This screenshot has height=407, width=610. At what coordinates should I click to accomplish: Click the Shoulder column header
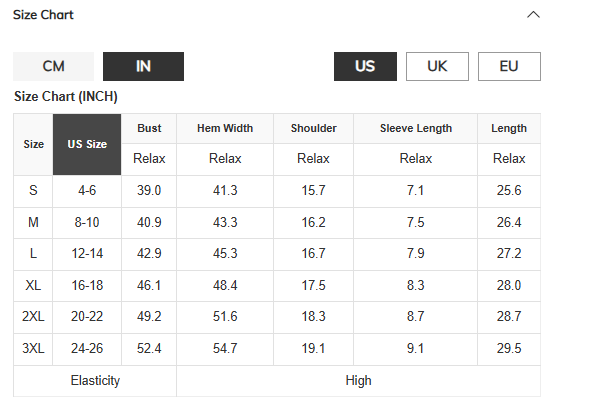[x=314, y=128]
